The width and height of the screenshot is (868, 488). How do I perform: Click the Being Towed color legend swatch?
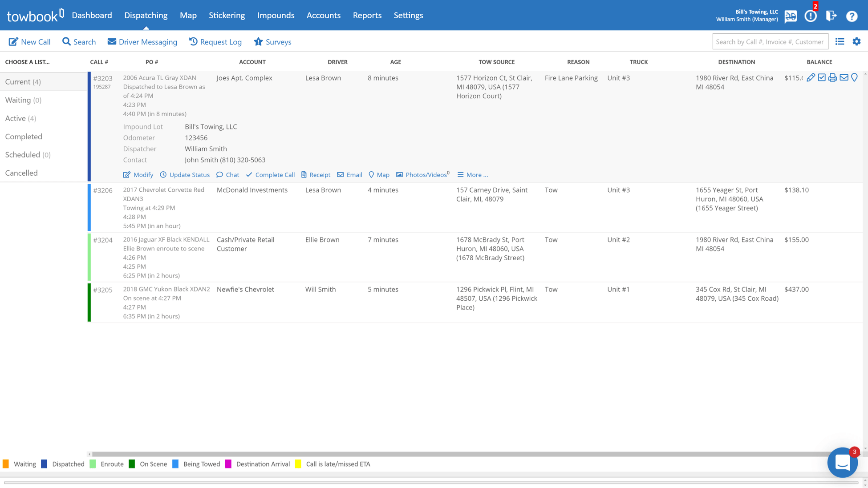(175, 464)
